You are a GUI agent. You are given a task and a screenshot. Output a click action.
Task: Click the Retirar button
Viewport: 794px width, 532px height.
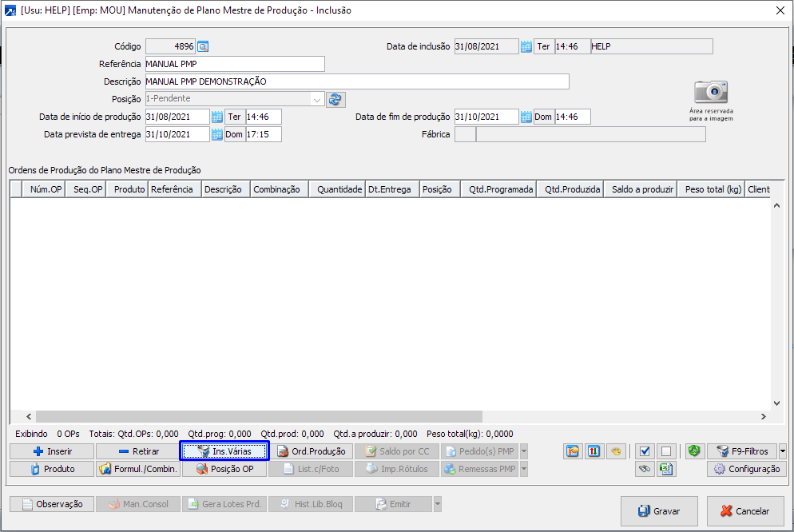point(137,451)
